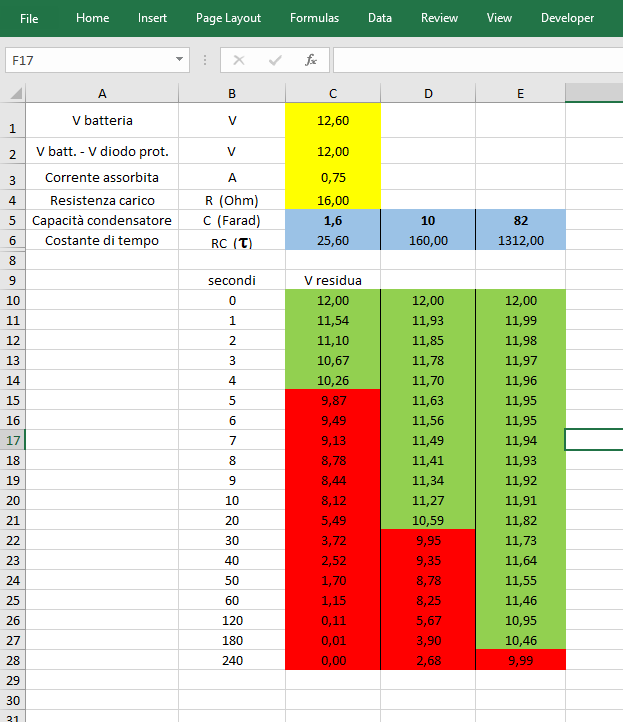Open the File menu
Viewport: 623px width, 722px height.
click(29, 18)
